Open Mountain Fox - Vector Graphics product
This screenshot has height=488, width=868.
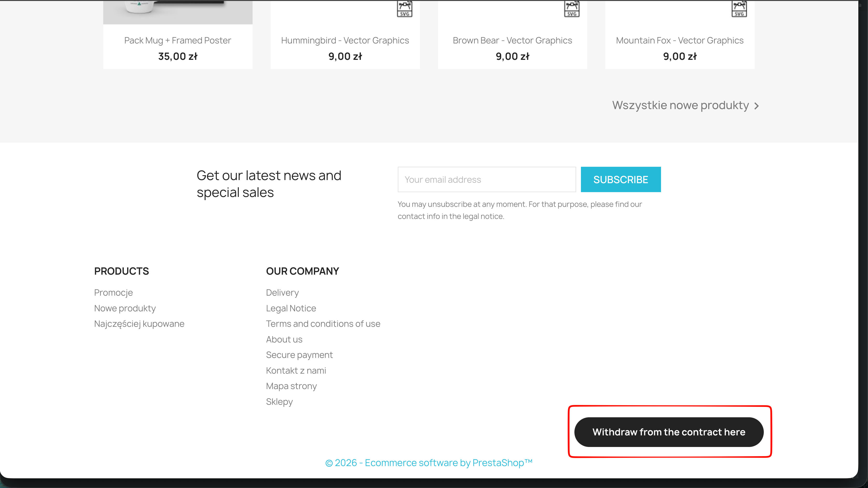(680, 41)
